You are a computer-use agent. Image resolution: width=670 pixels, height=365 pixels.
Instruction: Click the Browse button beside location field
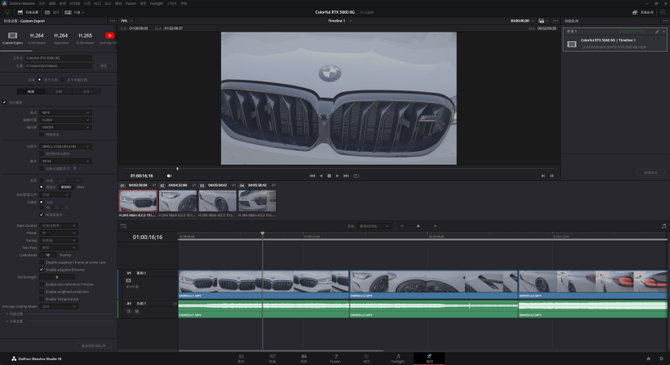tap(103, 66)
